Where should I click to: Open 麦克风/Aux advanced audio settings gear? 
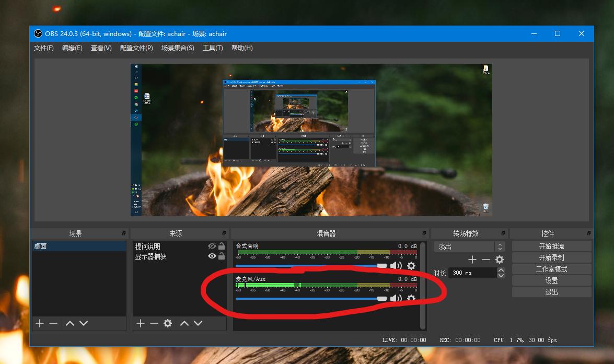(411, 298)
